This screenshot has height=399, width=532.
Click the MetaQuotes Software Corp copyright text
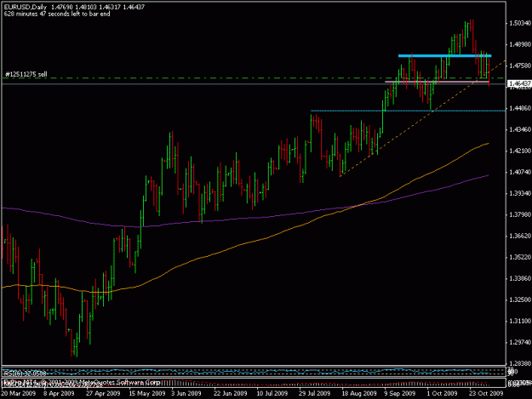(x=82, y=382)
